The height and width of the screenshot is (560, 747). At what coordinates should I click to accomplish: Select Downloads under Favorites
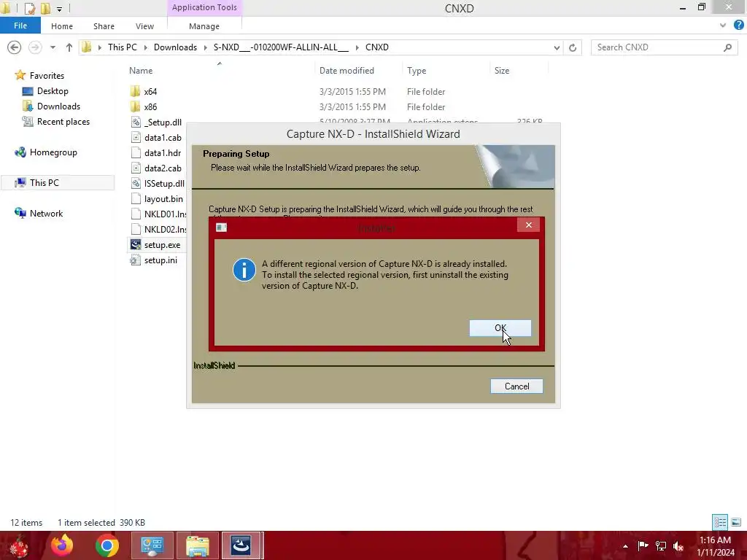click(x=52, y=106)
